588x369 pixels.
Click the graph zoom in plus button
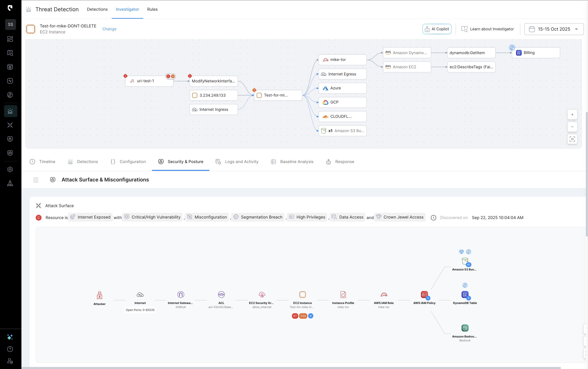[572, 115]
